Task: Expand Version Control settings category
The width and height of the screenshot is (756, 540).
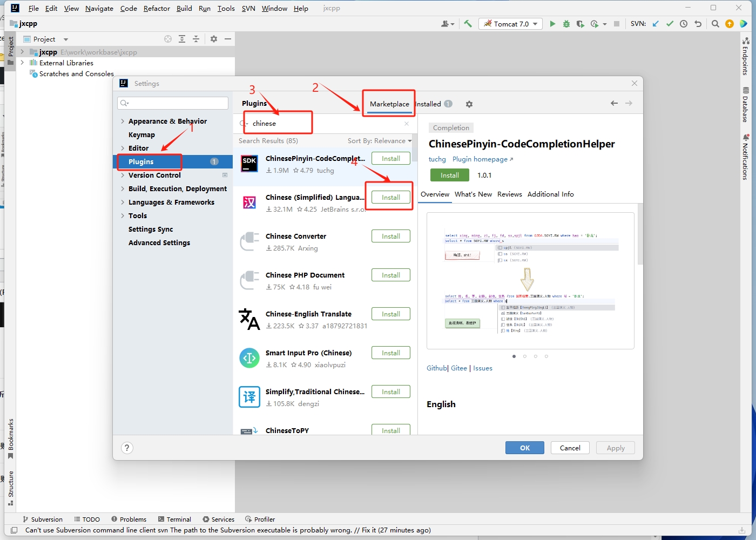Action: (123, 175)
